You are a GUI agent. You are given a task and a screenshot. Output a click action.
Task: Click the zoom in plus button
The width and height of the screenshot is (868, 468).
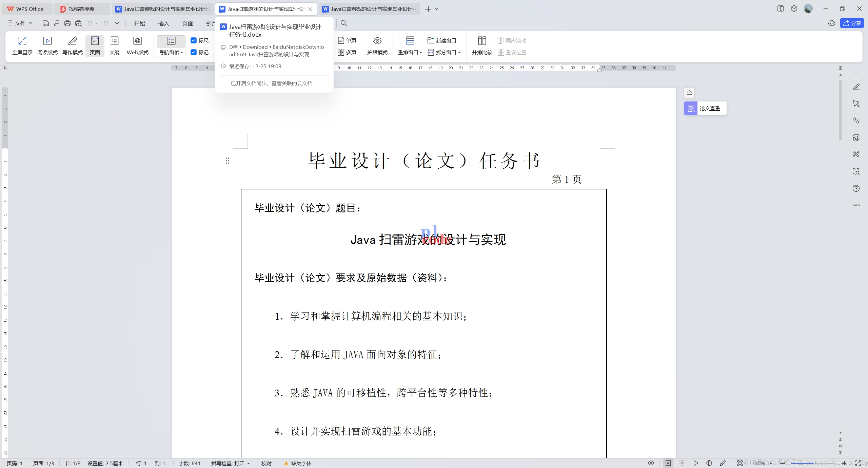(x=844, y=463)
